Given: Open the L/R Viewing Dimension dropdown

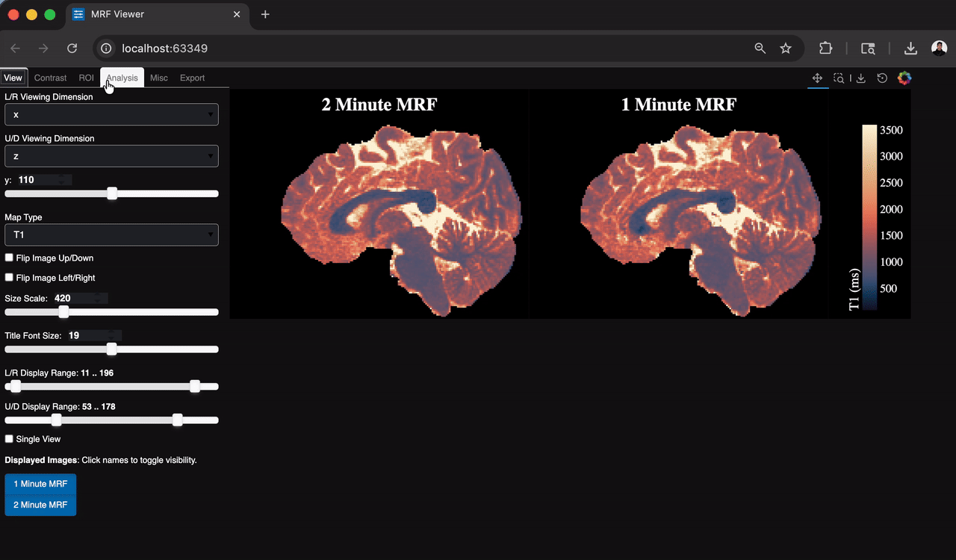Looking at the screenshot, I should (111, 114).
